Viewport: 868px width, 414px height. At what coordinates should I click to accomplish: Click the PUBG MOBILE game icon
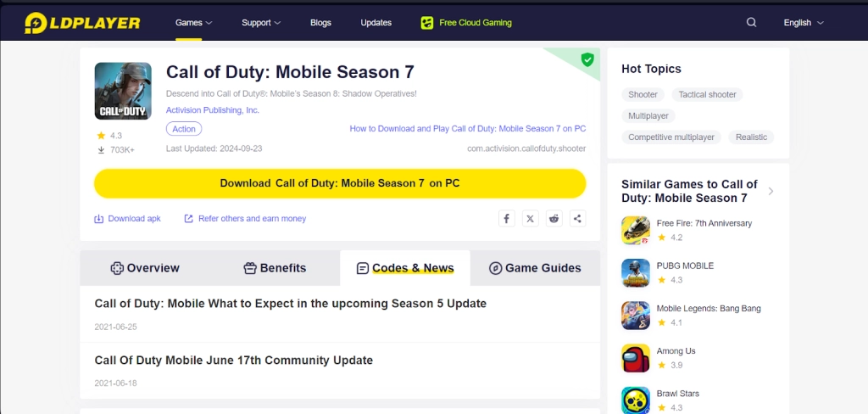pyautogui.click(x=636, y=273)
